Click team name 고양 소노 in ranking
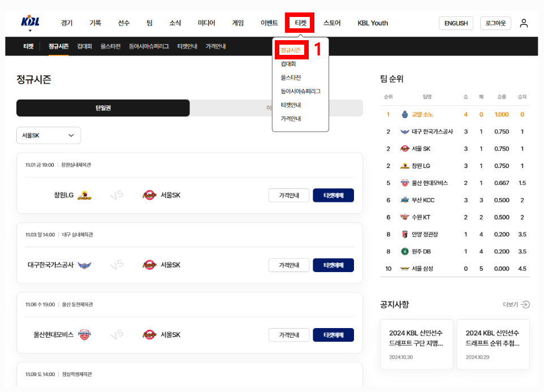 tap(422, 114)
